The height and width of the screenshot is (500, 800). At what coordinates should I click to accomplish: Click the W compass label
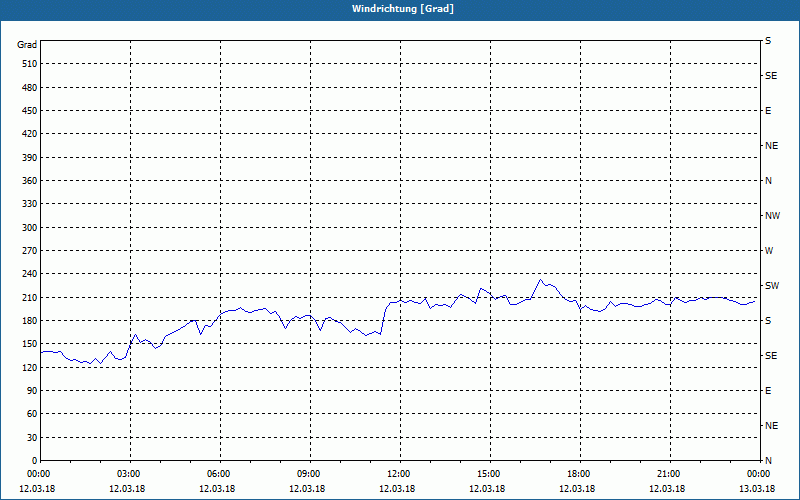coord(769,251)
